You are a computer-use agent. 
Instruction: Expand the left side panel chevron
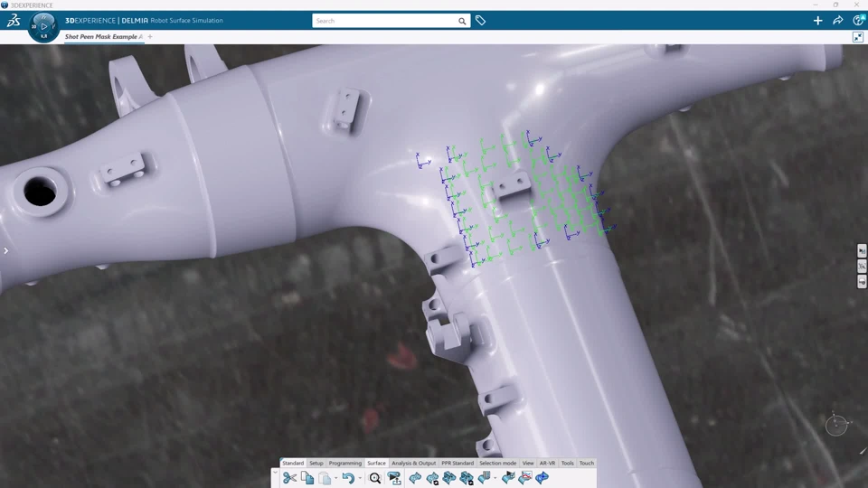coord(6,250)
